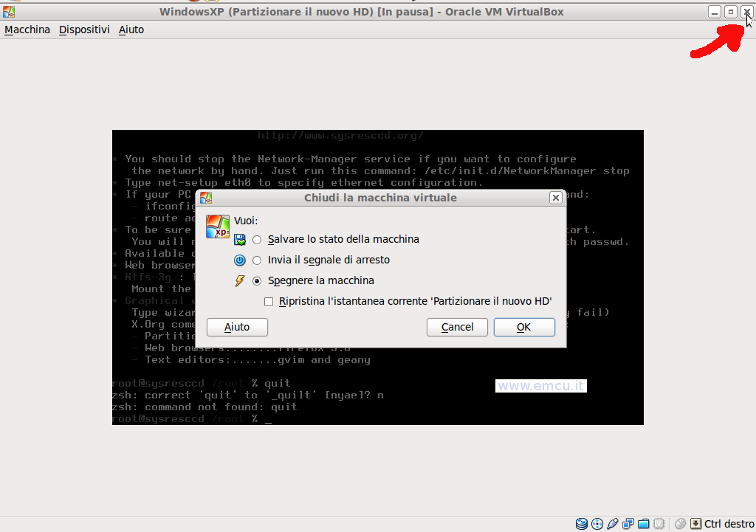The image size is (756, 532).
Task: Open the Dispositivi menu
Action: (84, 30)
